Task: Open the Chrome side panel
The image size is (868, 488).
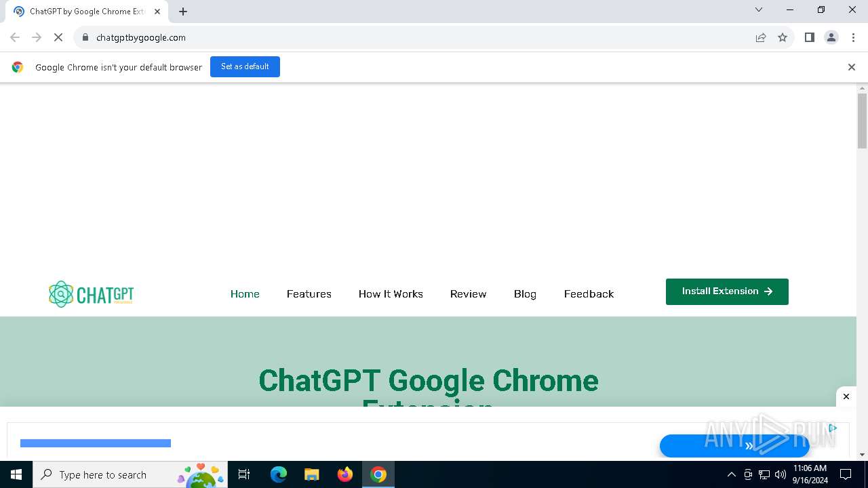Action: pos(810,37)
